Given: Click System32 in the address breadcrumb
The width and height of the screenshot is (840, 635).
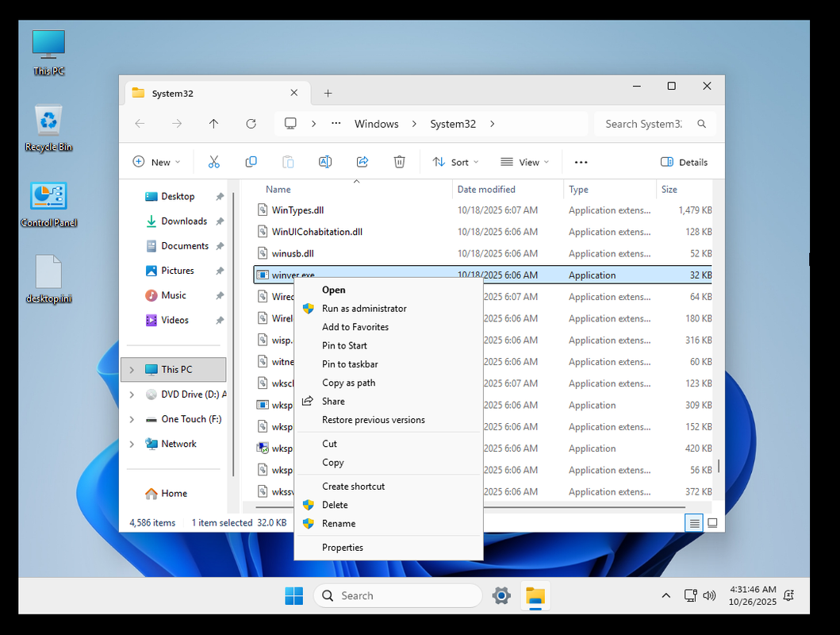Looking at the screenshot, I should [453, 124].
